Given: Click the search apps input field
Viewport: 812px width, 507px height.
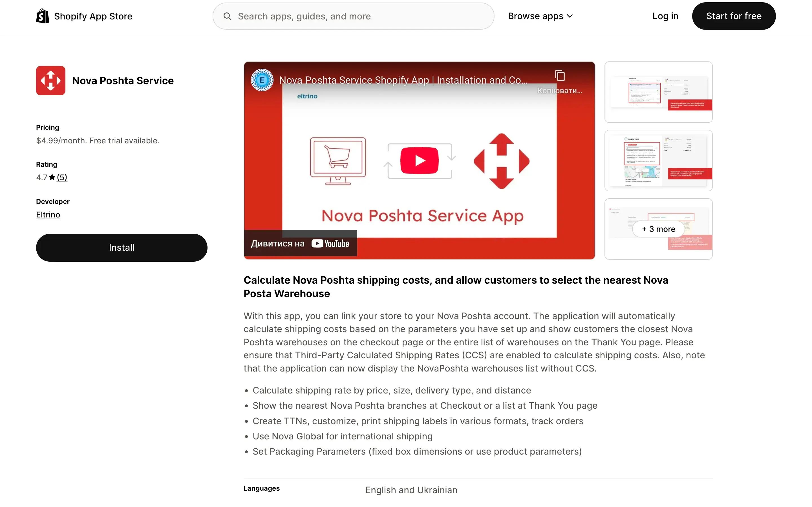Looking at the screenshot, I should [352, 16].
